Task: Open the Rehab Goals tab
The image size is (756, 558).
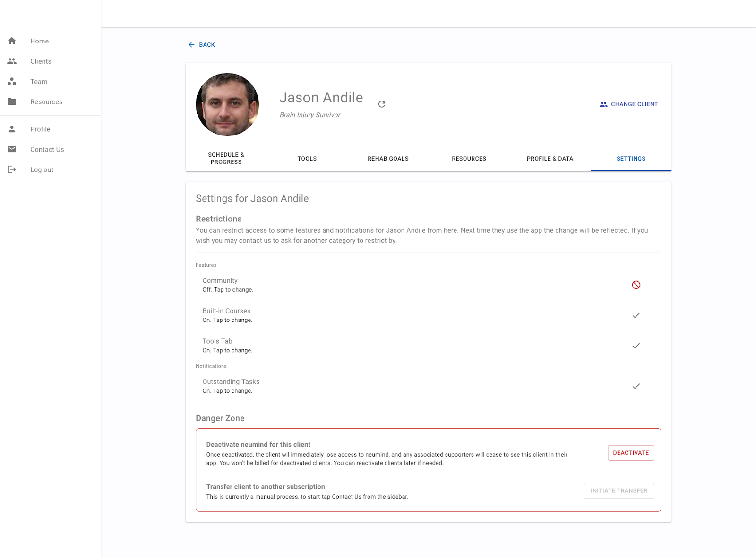Action: [x=388, y=159]
